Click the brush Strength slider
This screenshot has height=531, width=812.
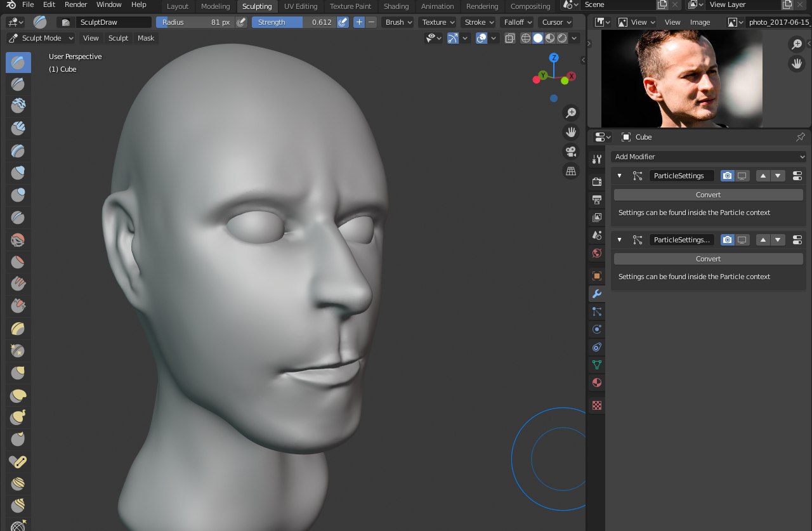pos(294,22)
